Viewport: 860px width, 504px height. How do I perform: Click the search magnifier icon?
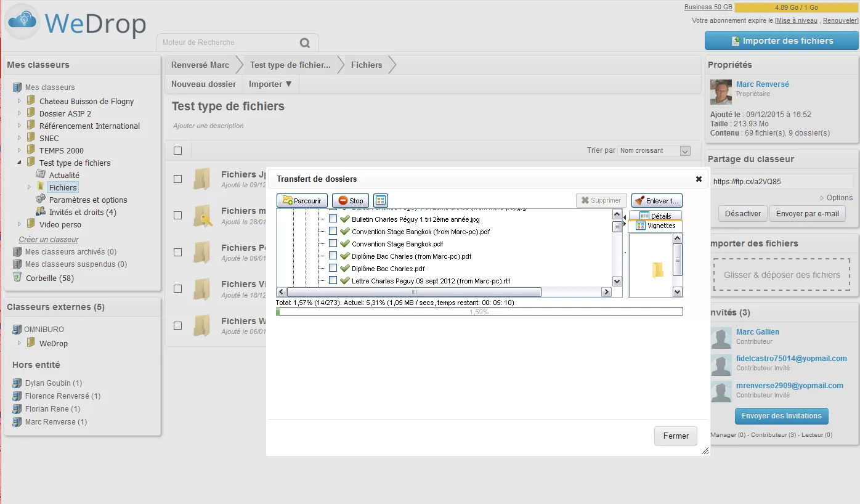[x=304, y=43]
